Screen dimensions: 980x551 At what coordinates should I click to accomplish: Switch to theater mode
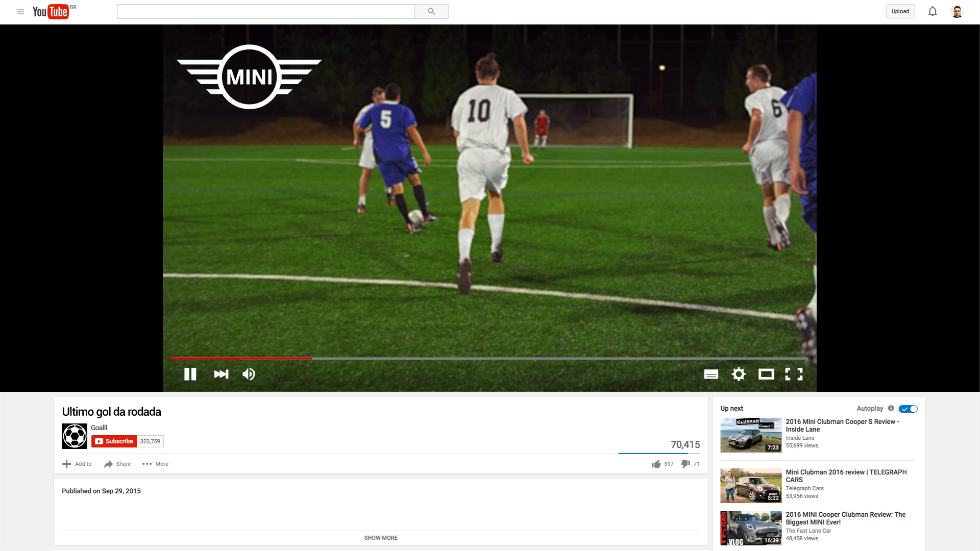pyautogui.click(x=766, y=374)
